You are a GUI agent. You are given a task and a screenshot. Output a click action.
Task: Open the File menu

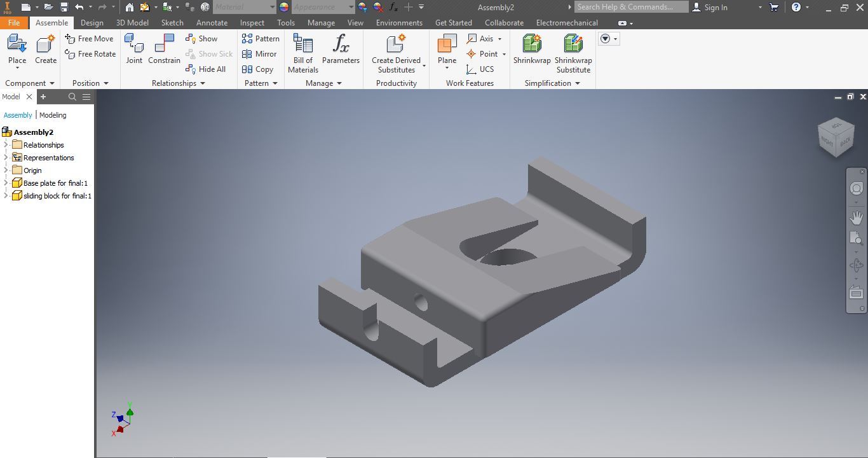point(13,23)
